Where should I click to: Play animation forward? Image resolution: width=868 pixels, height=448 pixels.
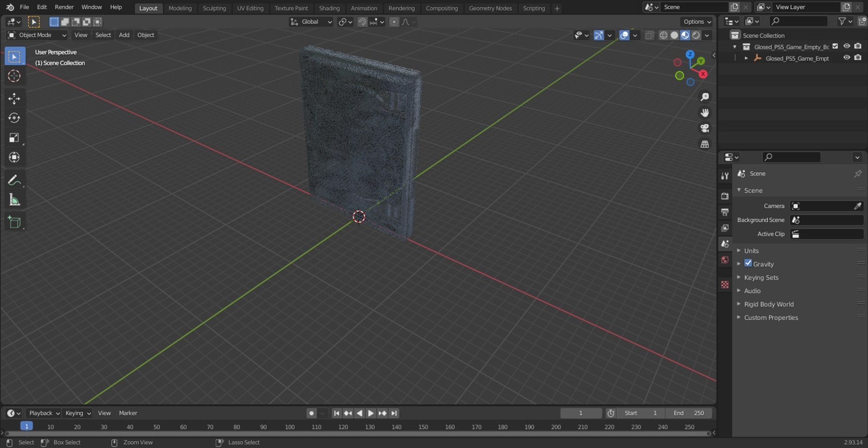pyautogui.click(x=371, y=413)
